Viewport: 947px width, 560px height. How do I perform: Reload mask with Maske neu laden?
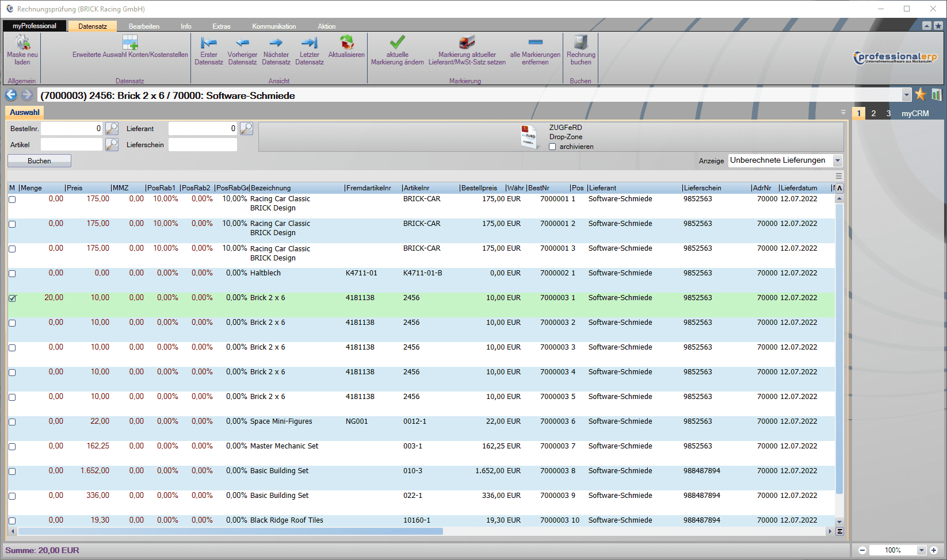22,49
